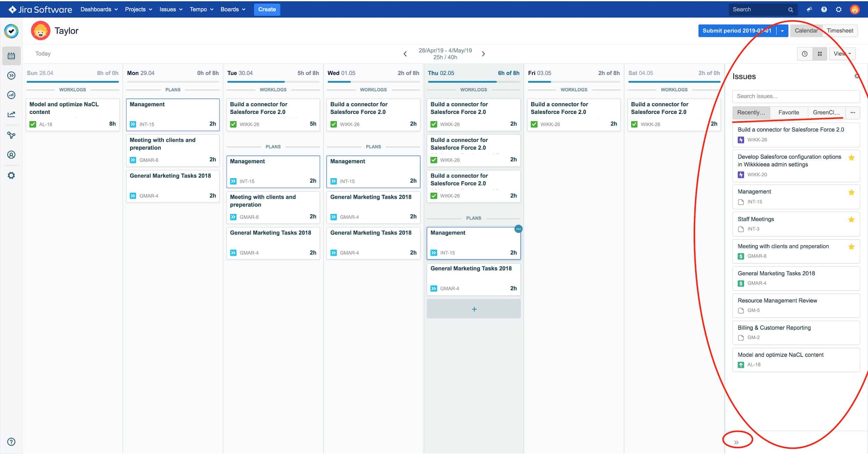Open the trends chart icon in the sidebar
The height and width of the screenshot is (454, 868).
coord(11,114)
